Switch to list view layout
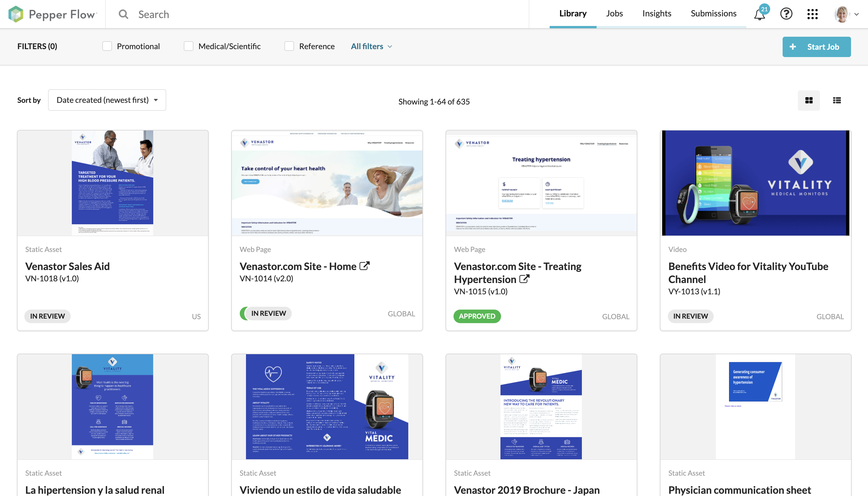Image resolution: width=868 pixels, height=496 pixels. [837, 101]
